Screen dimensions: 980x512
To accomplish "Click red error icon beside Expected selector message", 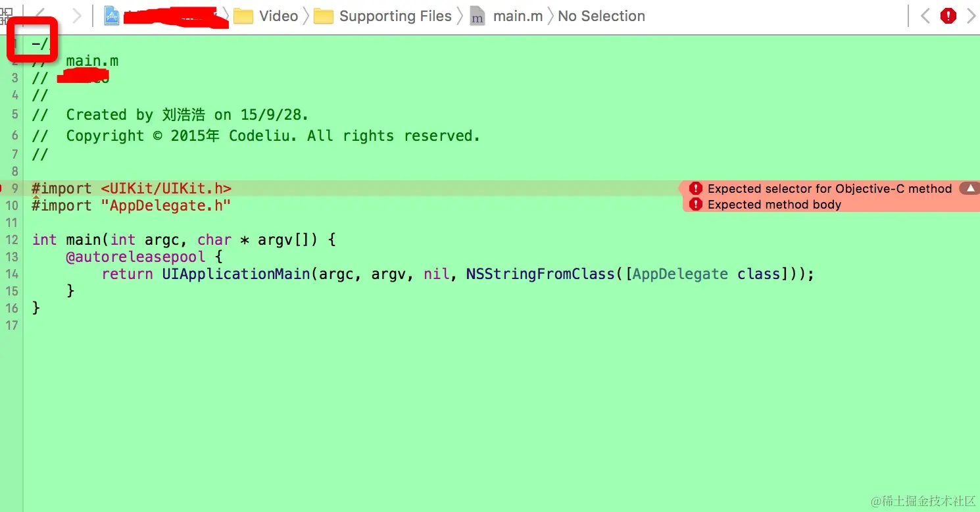I will (696, 189).
